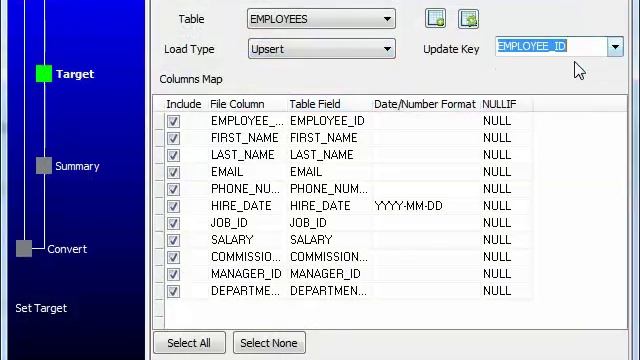Go to the Convert wizard step
640x360 pixels.
click(x=67, y=249)
